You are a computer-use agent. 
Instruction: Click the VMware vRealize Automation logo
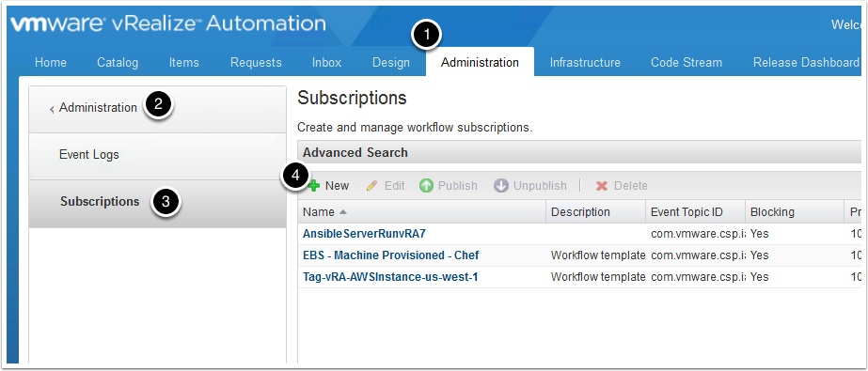click(x=167, y=23)
